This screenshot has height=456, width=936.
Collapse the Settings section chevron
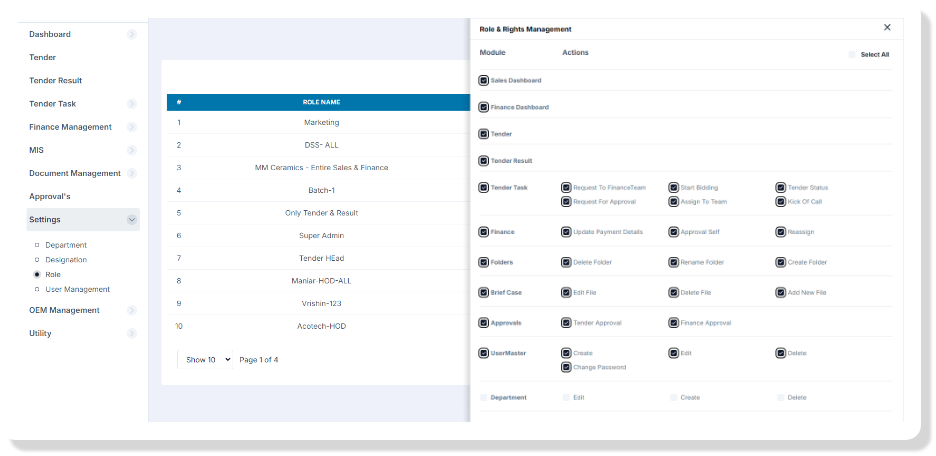click(132, 220)
